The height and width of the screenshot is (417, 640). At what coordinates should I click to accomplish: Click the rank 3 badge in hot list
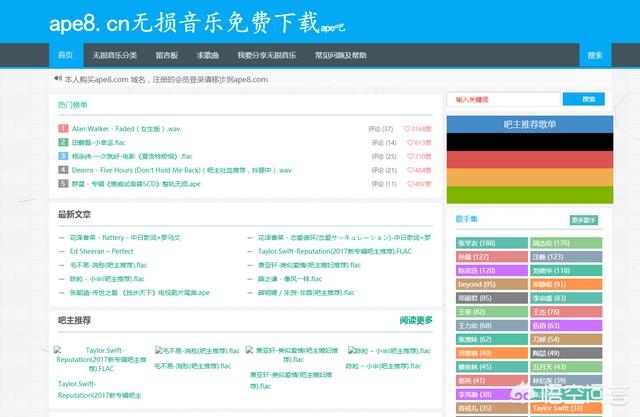point(63,157)
